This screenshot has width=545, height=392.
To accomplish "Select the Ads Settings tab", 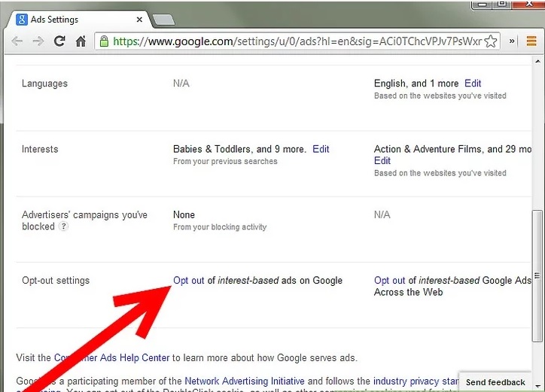I will (80, 20).
